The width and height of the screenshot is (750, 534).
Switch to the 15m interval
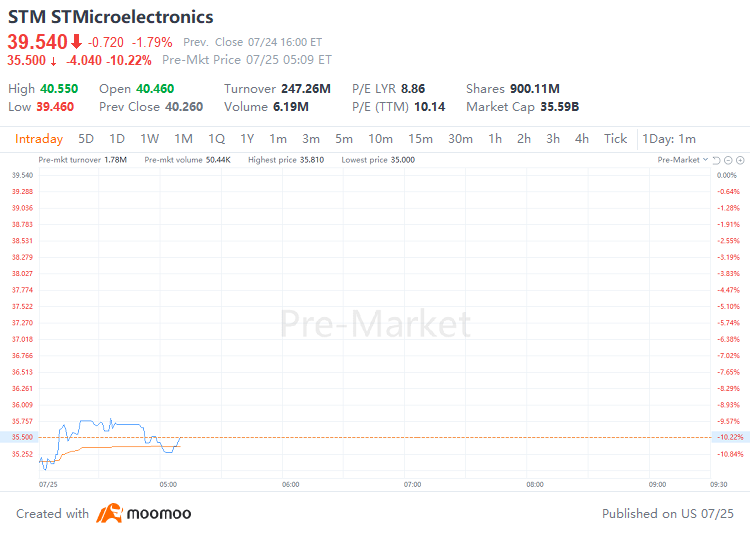(x=420, y=139)
